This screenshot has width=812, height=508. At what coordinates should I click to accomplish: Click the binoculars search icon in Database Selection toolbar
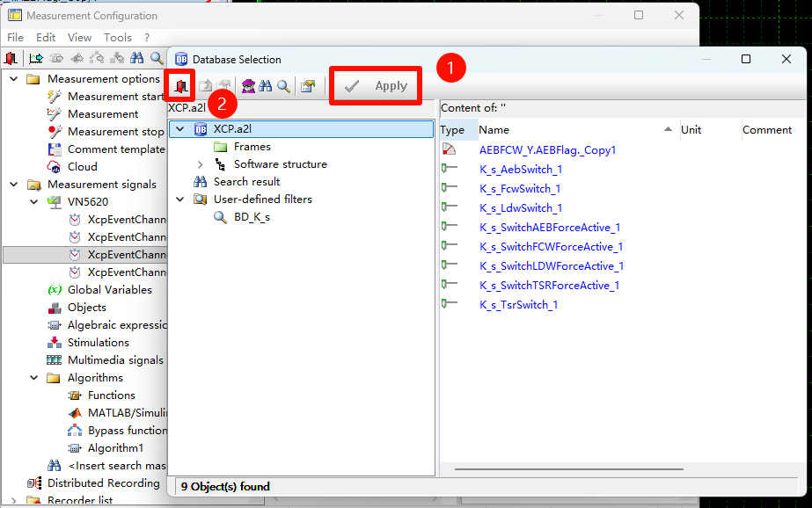[266, 86]
